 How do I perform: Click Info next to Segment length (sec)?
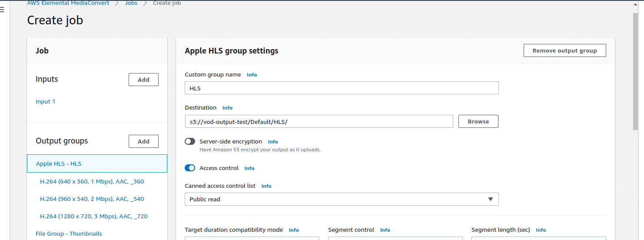[x=541, y=230]
